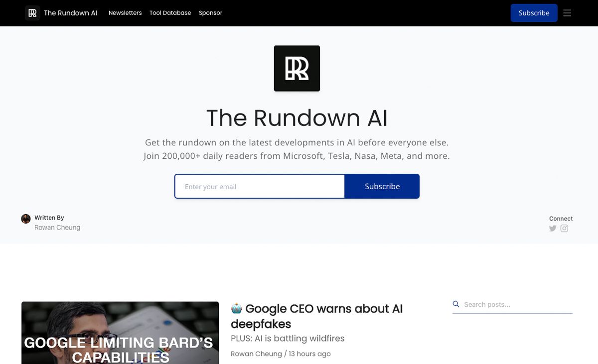Open the Twitter profile icon
The image size is (598, 364).
click(x=553, y=229)
